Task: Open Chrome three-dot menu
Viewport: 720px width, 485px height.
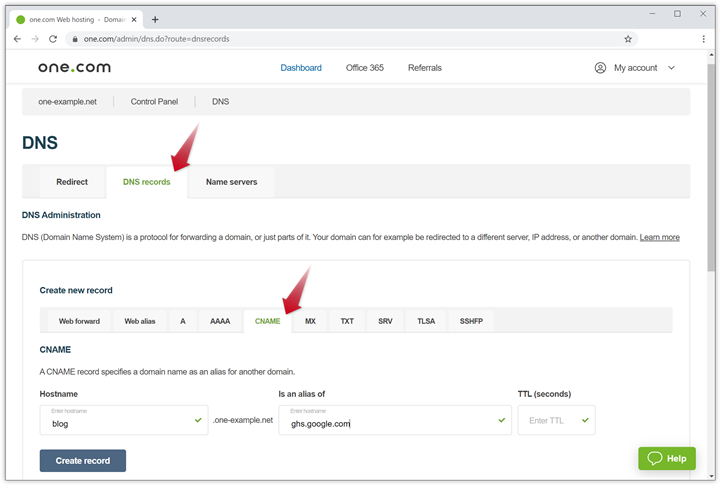Action: click(704, 39)
